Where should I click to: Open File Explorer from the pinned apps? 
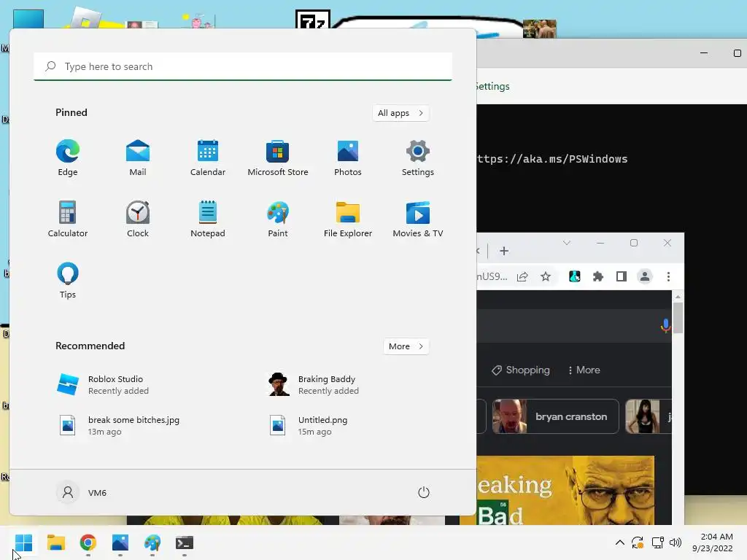click(x=348, y=219)
